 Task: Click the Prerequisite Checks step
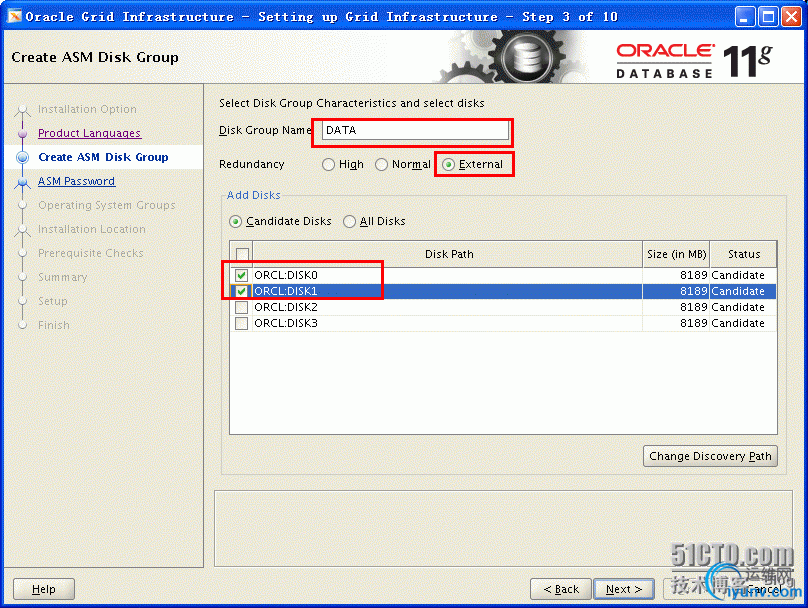coord(91,253)
